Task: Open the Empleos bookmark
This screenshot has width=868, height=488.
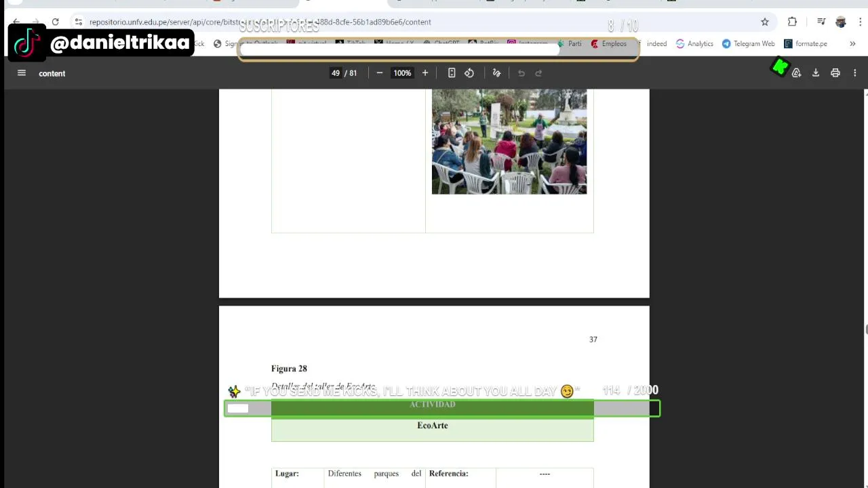Action: pos(609,43)
